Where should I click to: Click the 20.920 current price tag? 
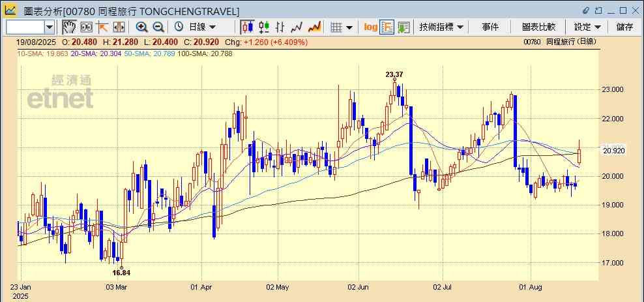(613, 151)
